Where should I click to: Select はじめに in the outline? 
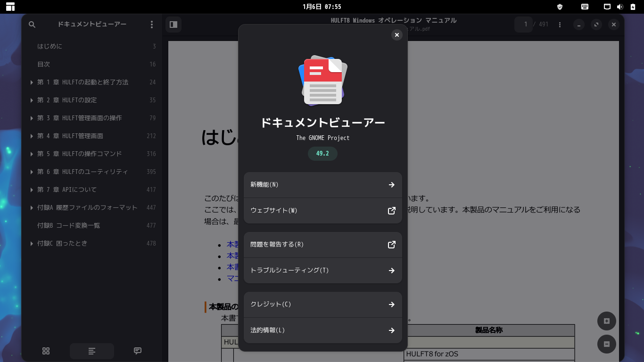[92, 47]
